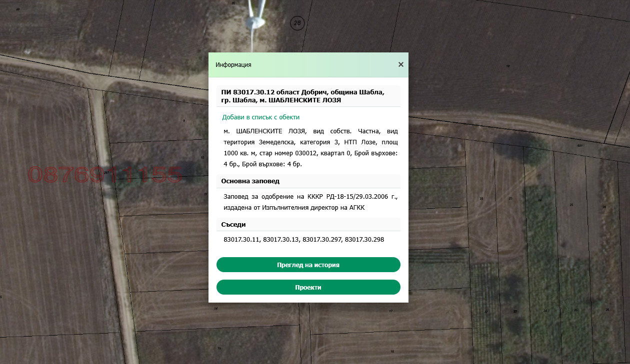
Task: Click the neighbor parcel IDs text line
Action: coord(303,240)
